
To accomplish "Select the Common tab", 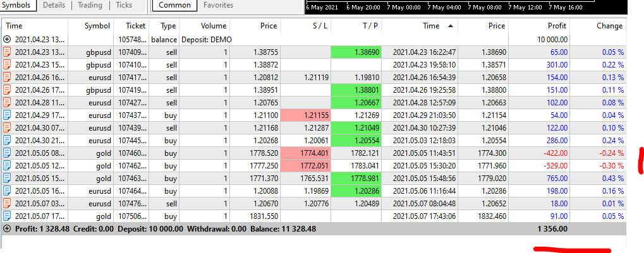I will [x=174, y=5].
